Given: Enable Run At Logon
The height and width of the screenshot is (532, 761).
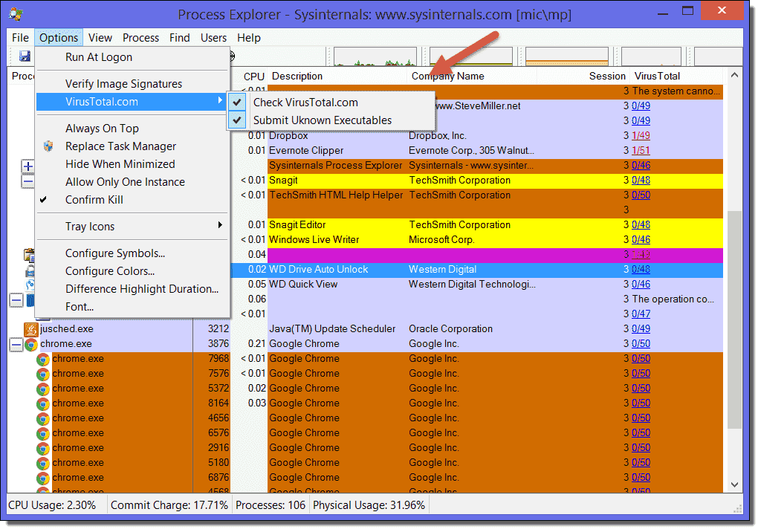Looking at the screenshot, I should click(x=132, y=57).
